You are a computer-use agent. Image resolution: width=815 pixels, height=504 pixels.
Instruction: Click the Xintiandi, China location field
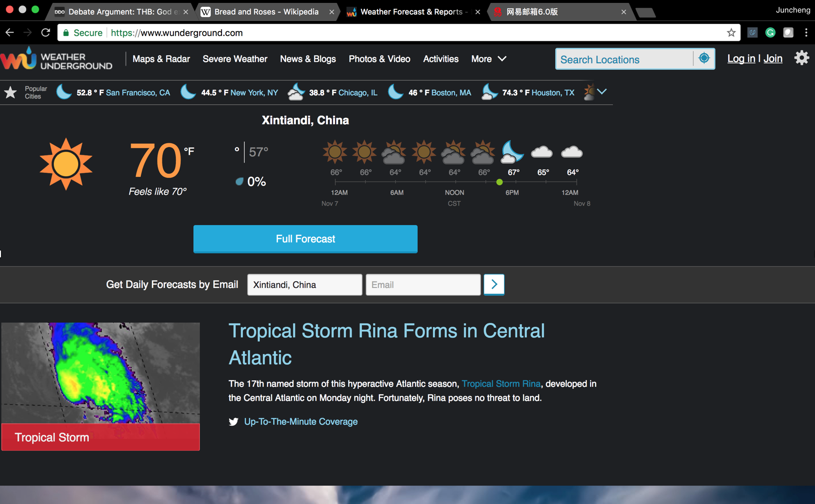pyautogui.click(x=305, y=285)
